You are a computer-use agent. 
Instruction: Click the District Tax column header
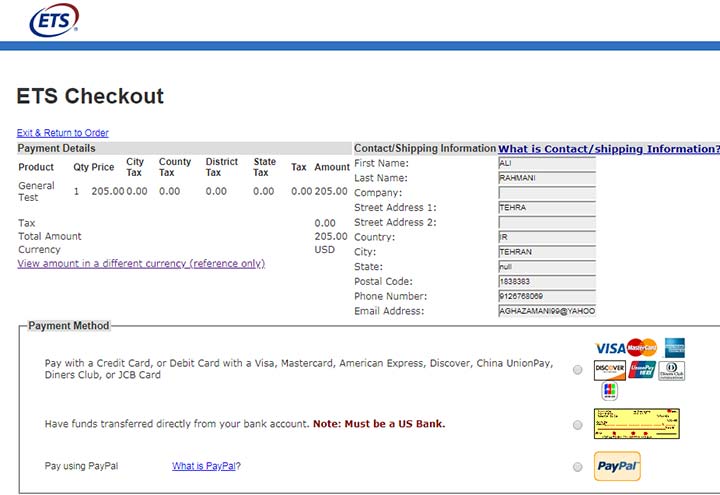tap(222, 167)
